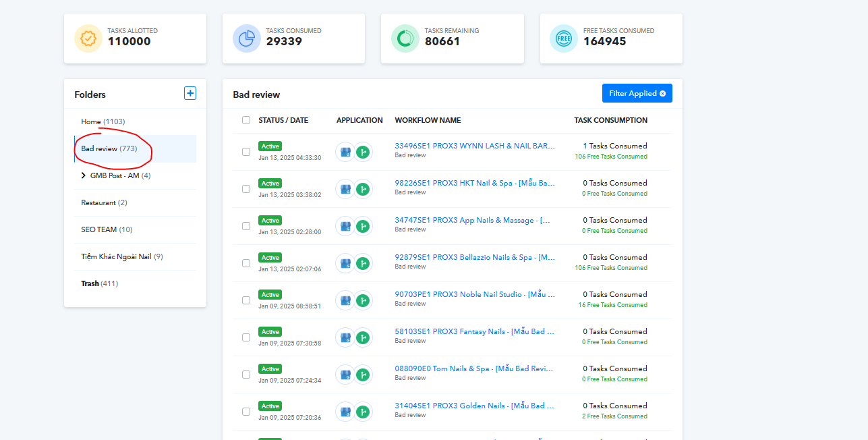Click the blue app icon in App Nails row
Viewport: 868px width, 440px height.
tap(345, 226)
